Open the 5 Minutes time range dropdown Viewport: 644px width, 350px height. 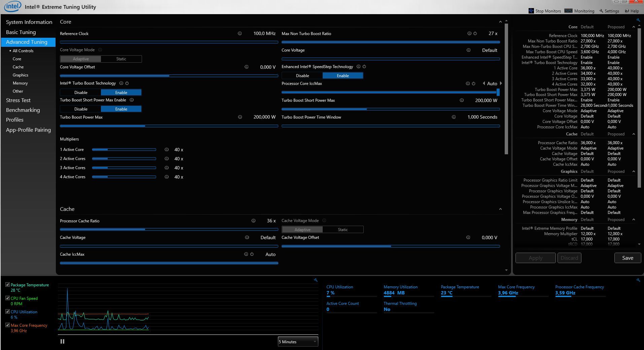[x=298, y=342]
